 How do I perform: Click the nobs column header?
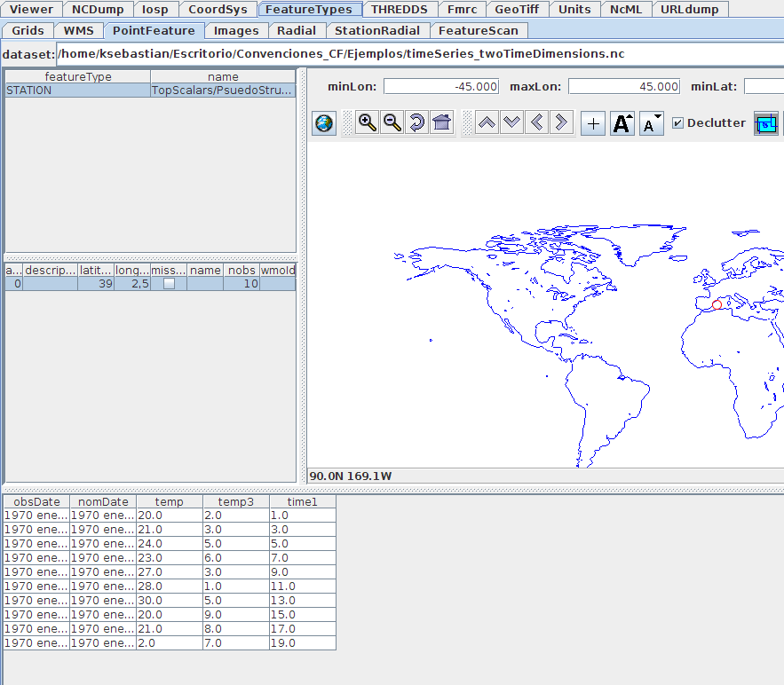point(242,270)
